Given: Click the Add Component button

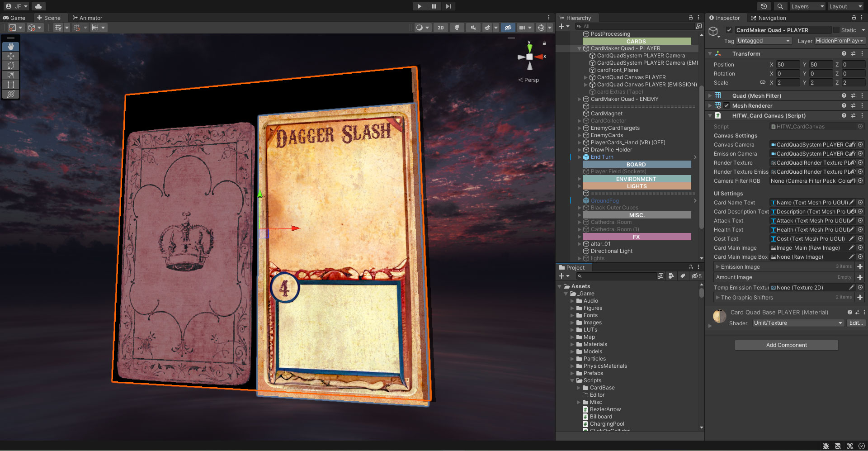Looking at the screenshot, I should (x=786, y=345).
